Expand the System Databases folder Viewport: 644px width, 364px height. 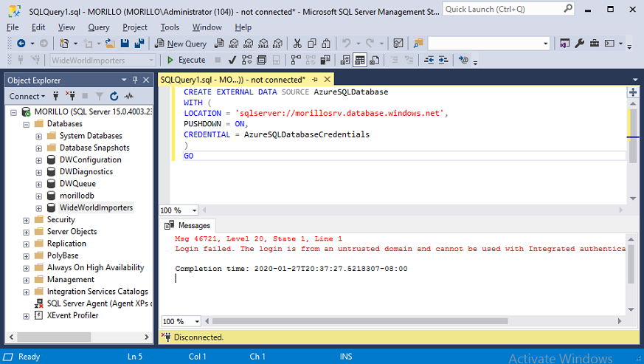[x=38, y=136]
